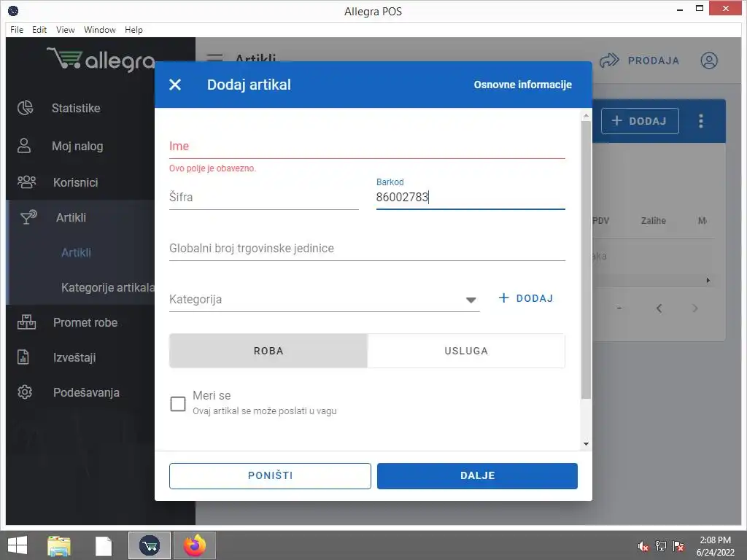
Task: Click the Zalihe column header
Action: (653, 220)
